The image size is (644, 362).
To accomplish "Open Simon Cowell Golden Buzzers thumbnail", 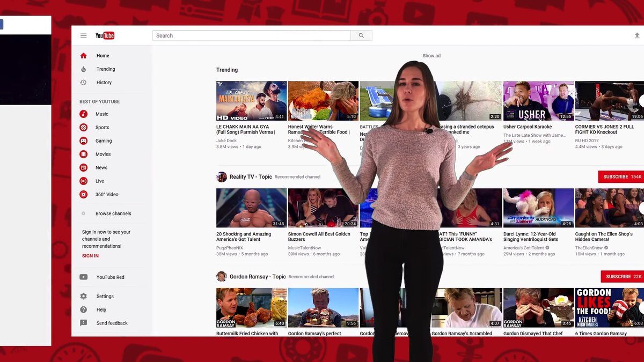I will pos(323,208).
